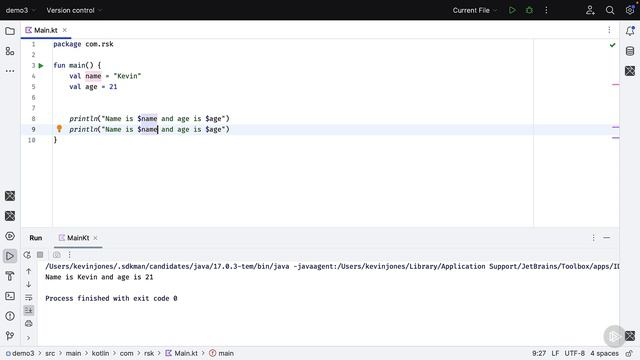Show more tool windows ellipsis in left sidebar
This screenshot has width=640, height=360.
coord(10,71)
